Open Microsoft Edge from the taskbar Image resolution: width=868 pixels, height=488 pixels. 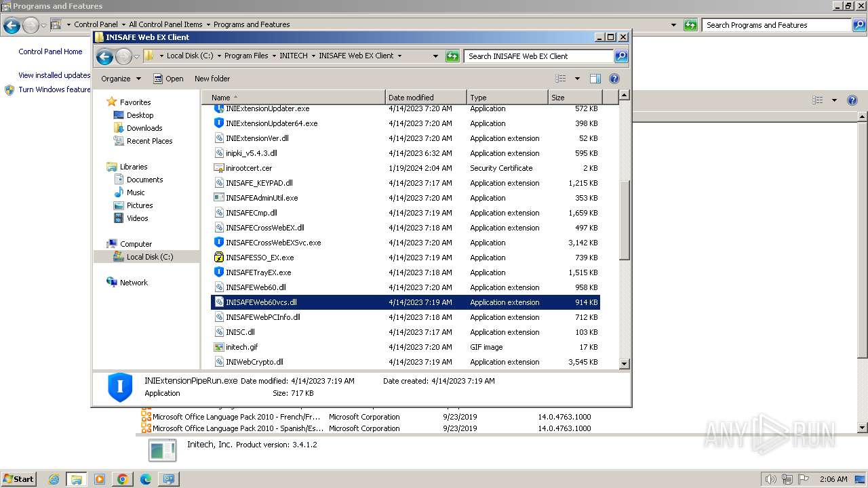pyautogui.click(x=145, y=479)
